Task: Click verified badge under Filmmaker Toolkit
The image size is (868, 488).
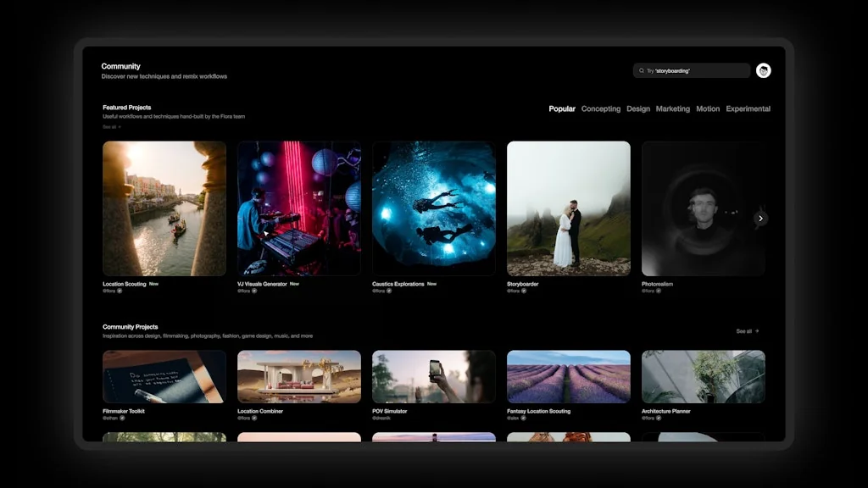Action: pos(122,418)
